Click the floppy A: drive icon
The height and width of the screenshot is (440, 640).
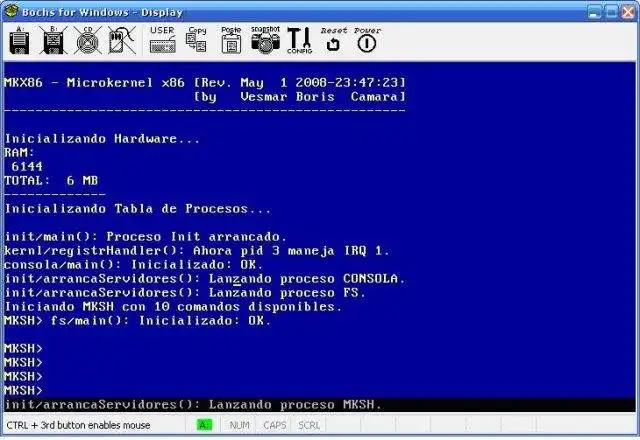coord(19,41)
